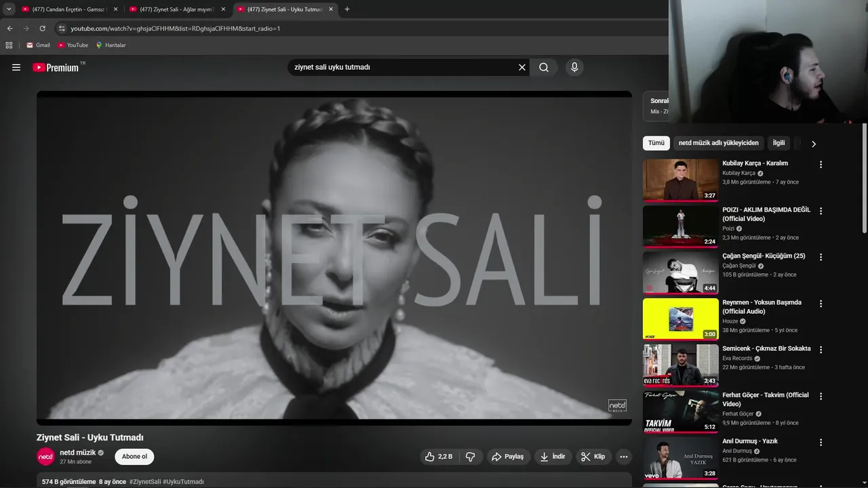Open a new browser tab
The height and width of the screenshot is (488, 868).
click(347, 9)
